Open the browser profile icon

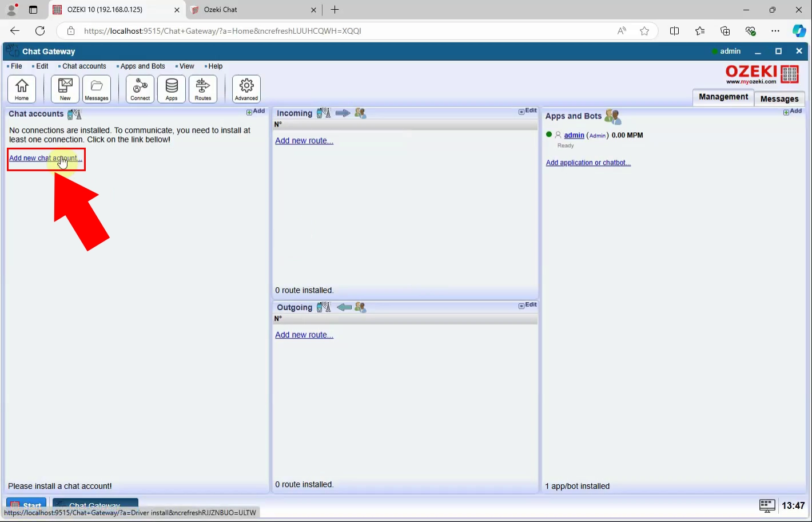[x=11, y=10]
